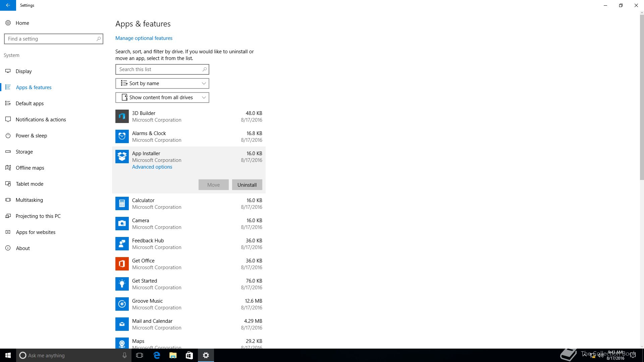Image resolution: width=644 pixels, height=362 pixels.
Task: Click the Uninstall button for App Installer
Action: click(x=247, y=185)
